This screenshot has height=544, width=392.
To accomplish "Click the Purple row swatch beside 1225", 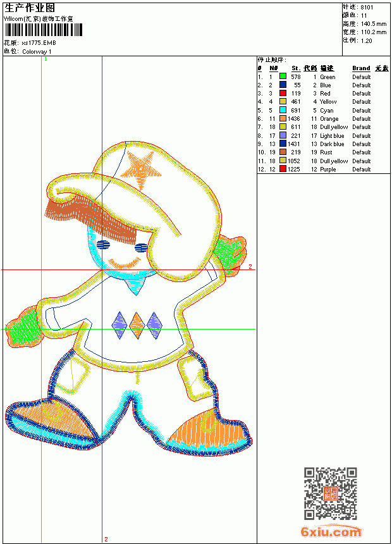I will click(283, 169).
